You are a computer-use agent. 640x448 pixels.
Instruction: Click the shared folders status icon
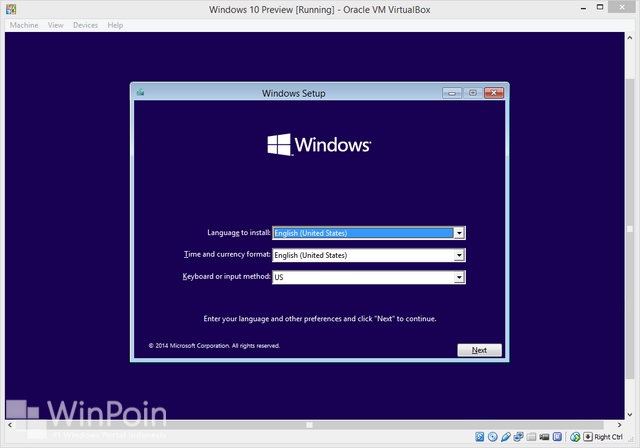(x=531, y=437)
